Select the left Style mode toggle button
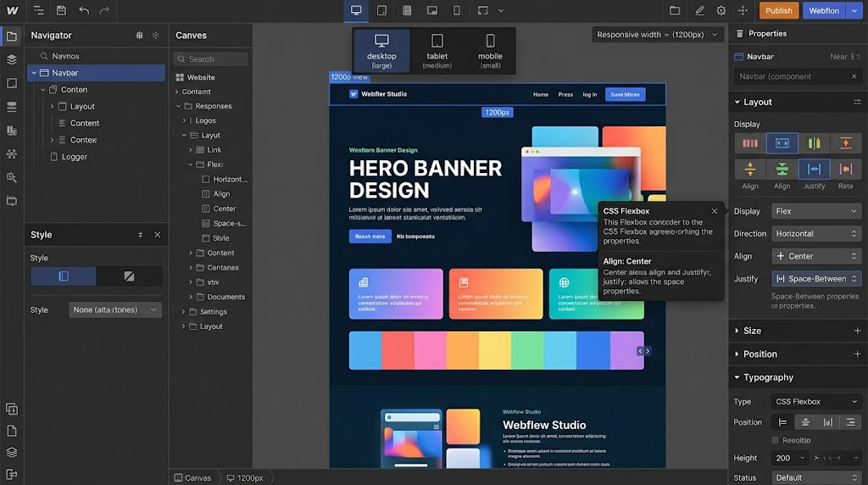Screen dimensions: 868x485 coord(63,276)
